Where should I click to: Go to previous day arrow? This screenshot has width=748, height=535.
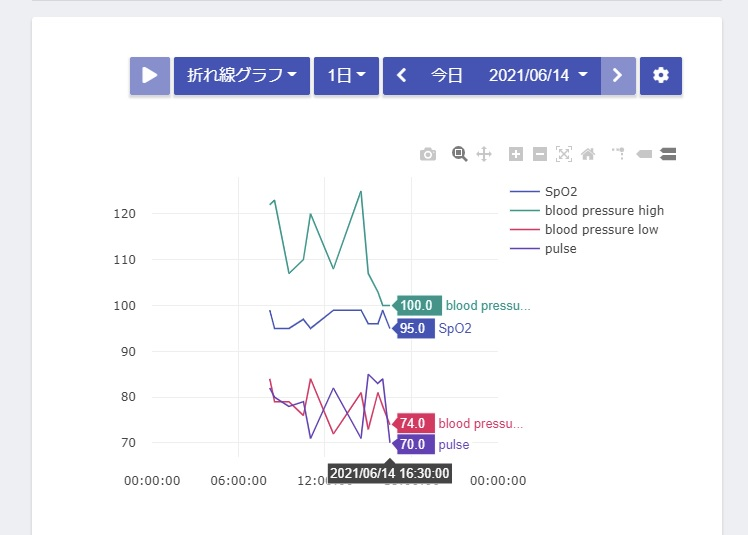pyautogui.click(x=402, y=75)
